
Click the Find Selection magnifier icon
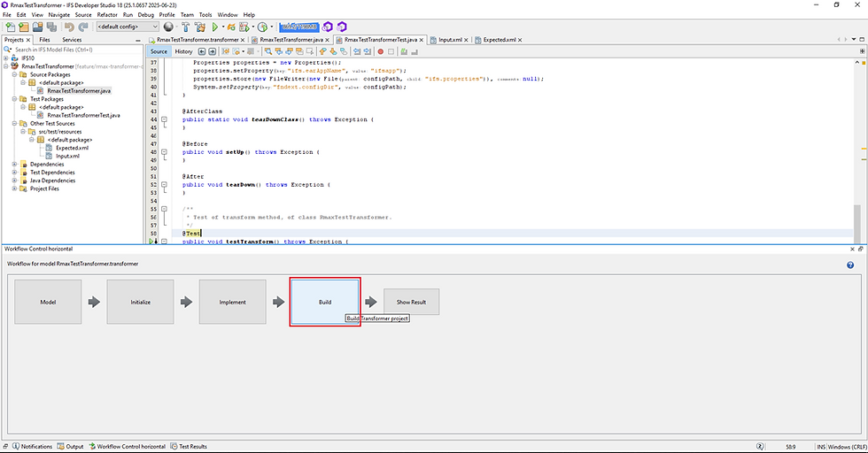[x=267, y=51]
